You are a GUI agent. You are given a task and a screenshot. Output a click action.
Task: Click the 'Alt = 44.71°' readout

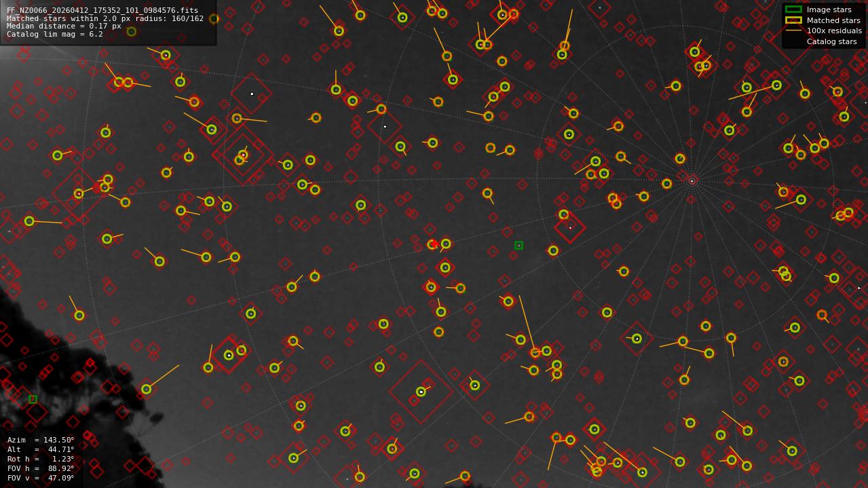(x=41, y=449)
